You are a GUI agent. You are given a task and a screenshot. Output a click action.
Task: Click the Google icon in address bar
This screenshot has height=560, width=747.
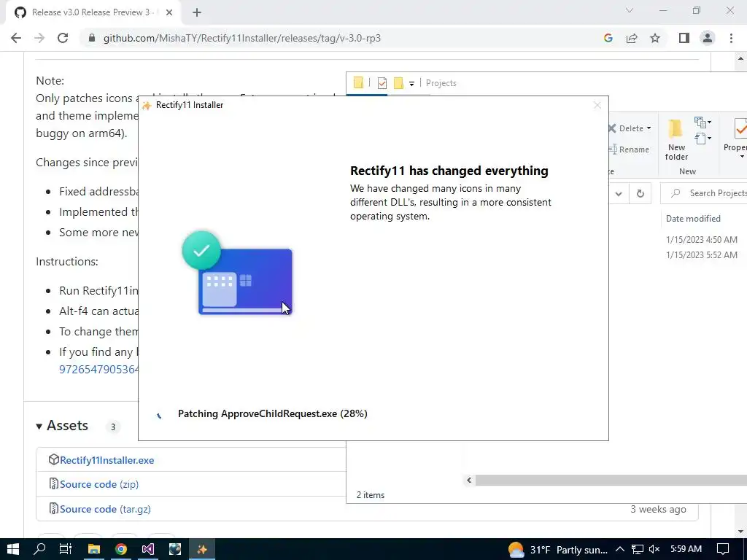tap(608, 38)
